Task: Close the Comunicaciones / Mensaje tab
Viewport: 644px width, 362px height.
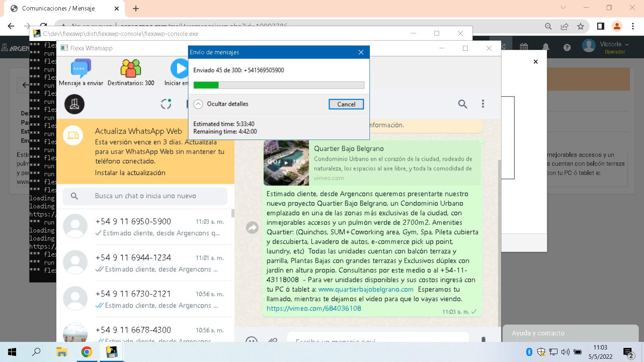Action: (117, 8)
